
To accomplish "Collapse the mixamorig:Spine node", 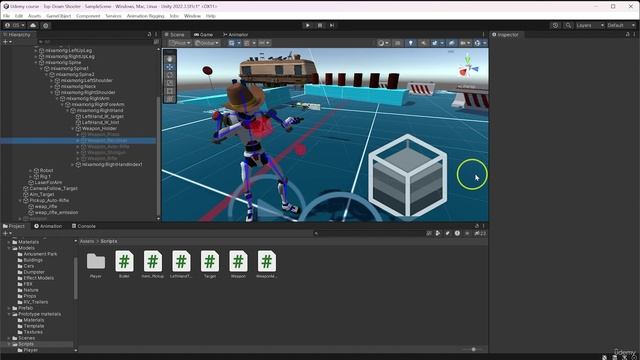I will click(x=36, y=62).
